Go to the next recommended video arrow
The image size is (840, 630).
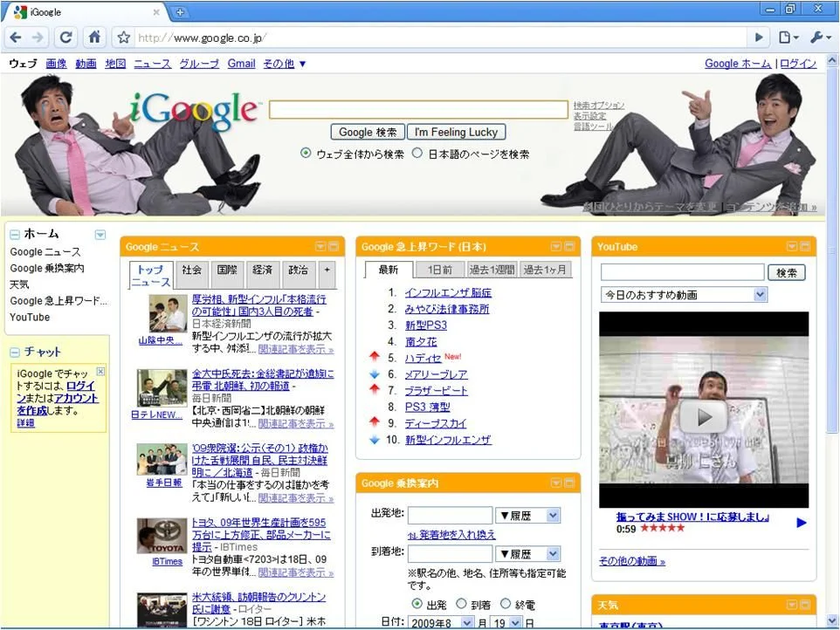[801, 523]
